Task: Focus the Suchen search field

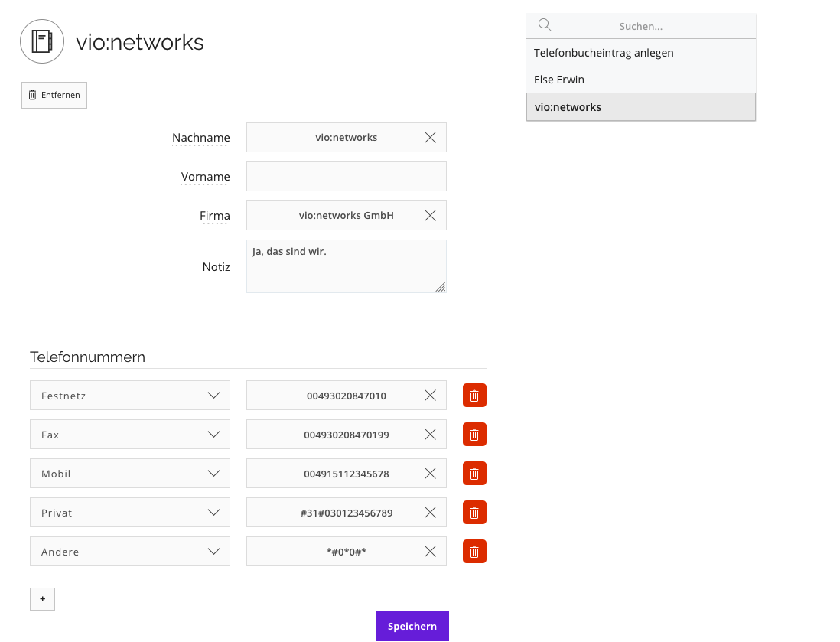Action: coord(641,26)
